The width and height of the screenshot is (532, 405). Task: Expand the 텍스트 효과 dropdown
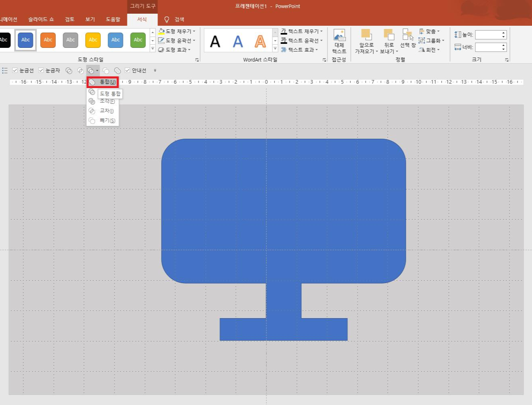tap(317, 50)
